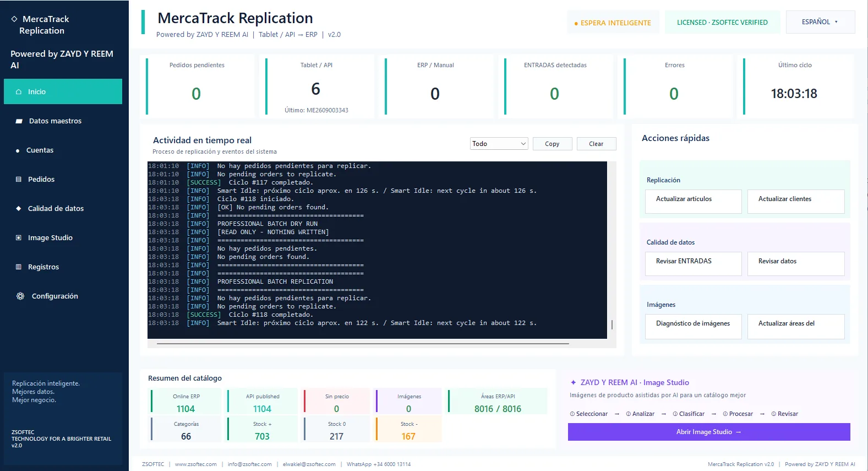Click the Áreas ERP/API 8016 tile
This screenshot has width=868, height=471.
point(498,402)
